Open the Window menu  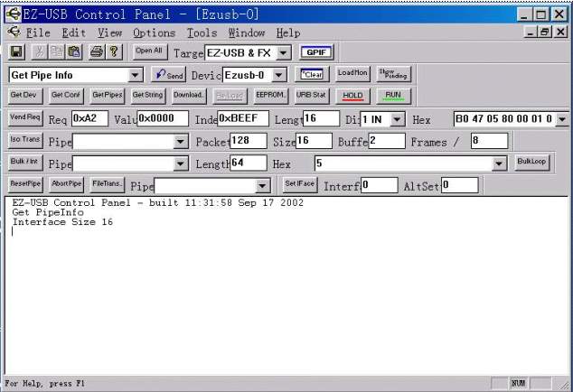pyautogui.click(x=247, y=33)
